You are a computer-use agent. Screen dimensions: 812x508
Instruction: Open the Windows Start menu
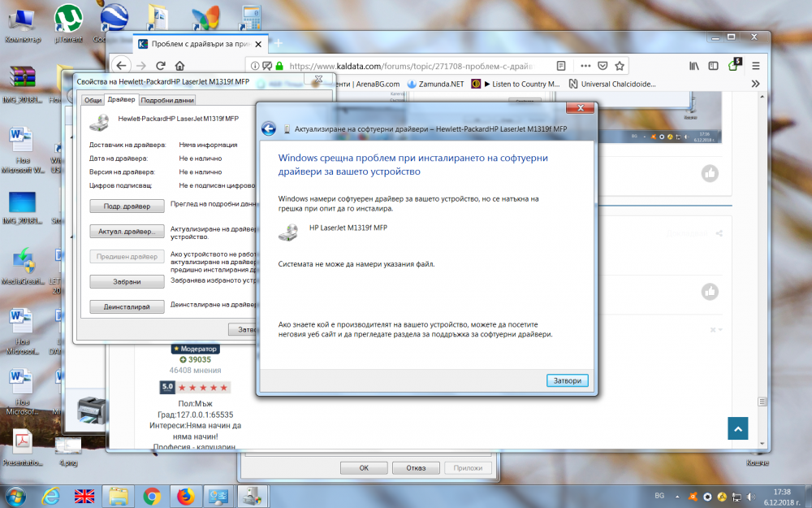(x=15, y=497)
